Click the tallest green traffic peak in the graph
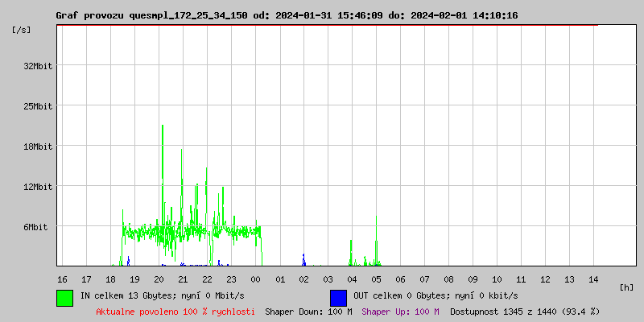The image size is (644, 322). pyautogui.click(x=163, y=129)
